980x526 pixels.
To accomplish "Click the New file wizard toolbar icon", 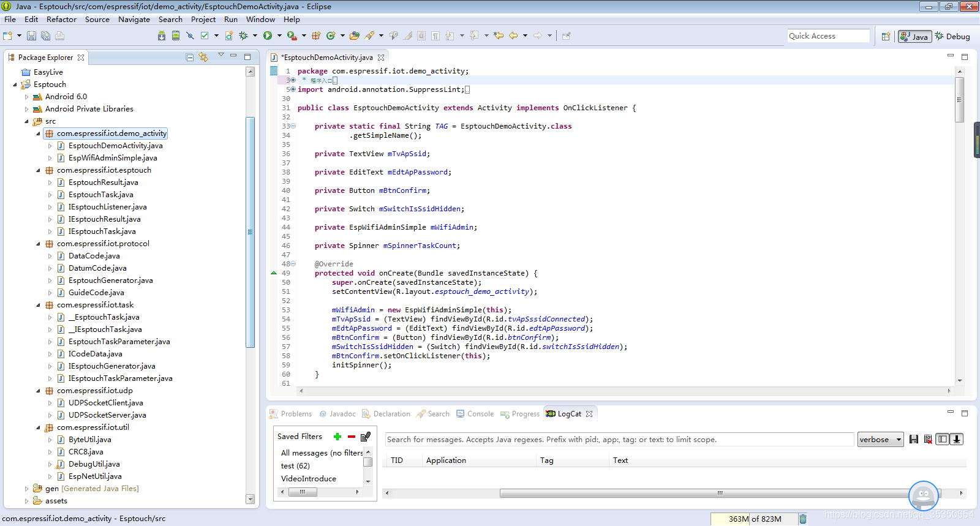I will pyautogui.click(x=8, y=36).
